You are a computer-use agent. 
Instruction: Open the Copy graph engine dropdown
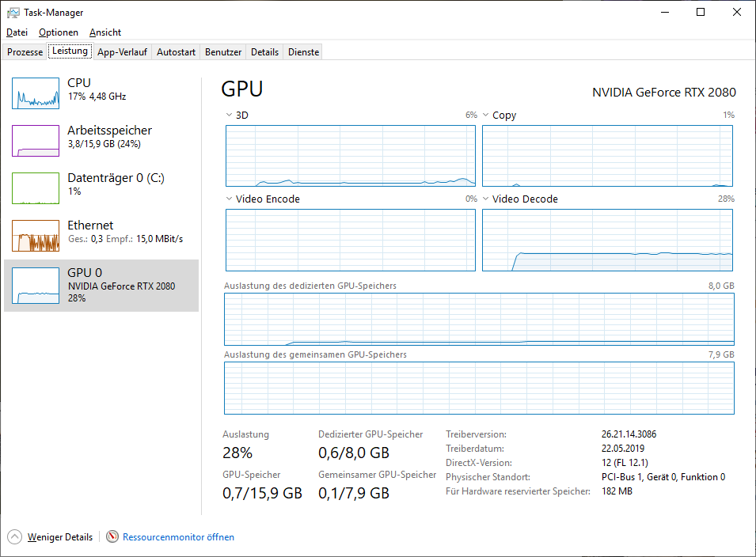click(x=486, y=116)
